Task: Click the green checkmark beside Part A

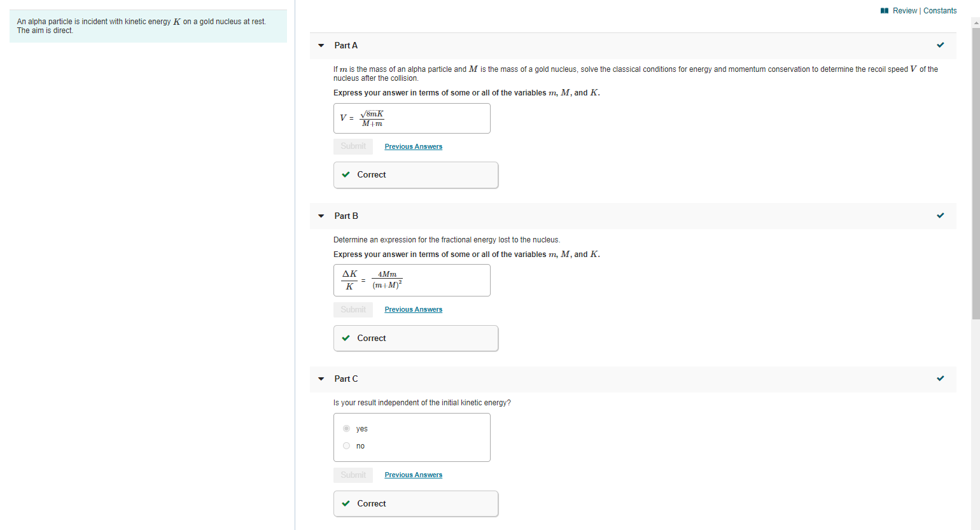Action: coord(940,45)
